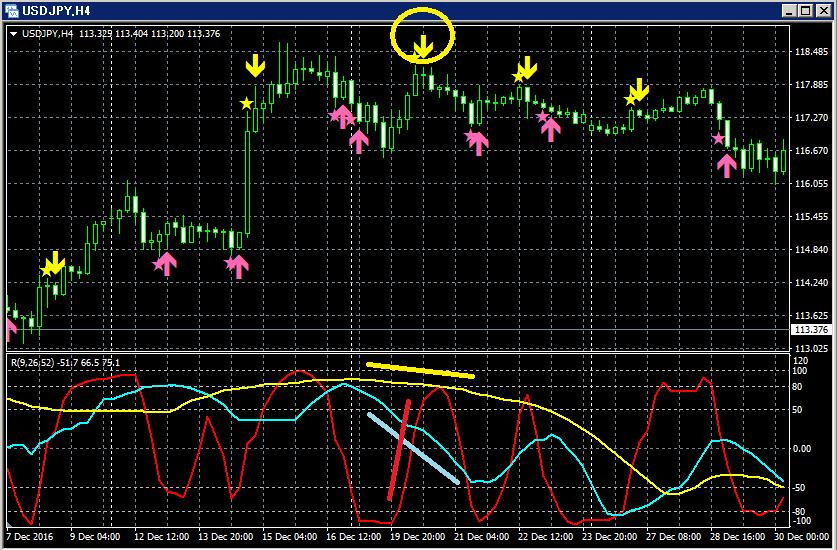Select the pink up arrow above 28 Dec 16:00
Image resolution: width=837 pixels, height=550 pixels.
click(727, 166)
